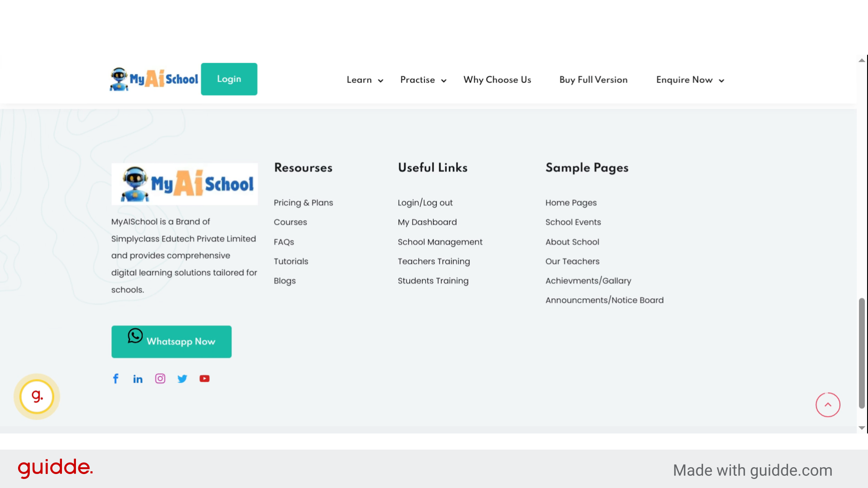The height and width of the screenshot is (488, 868).
Task: Expand the Learn dropdown menu
Action: [365, 80]
